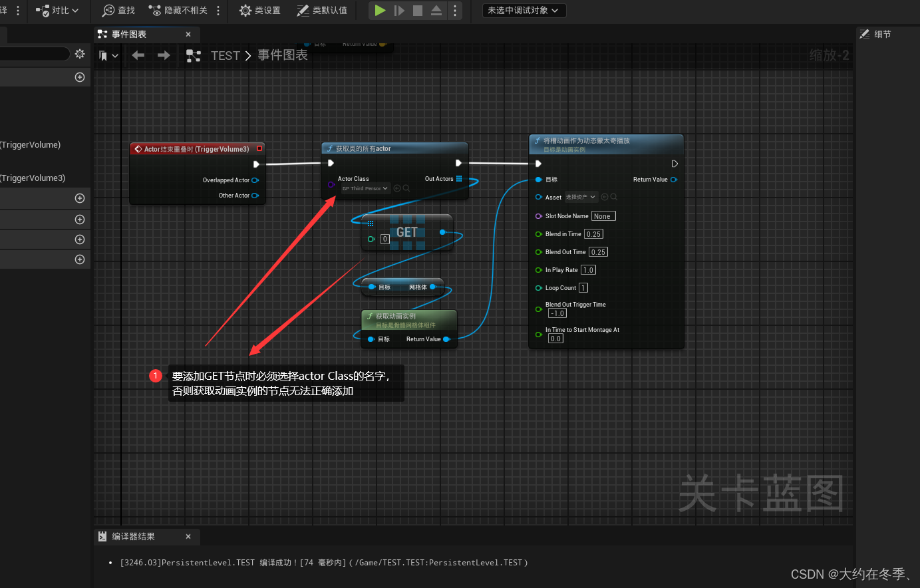
Task: Click the GET node output pin
Action: point(442,231)
